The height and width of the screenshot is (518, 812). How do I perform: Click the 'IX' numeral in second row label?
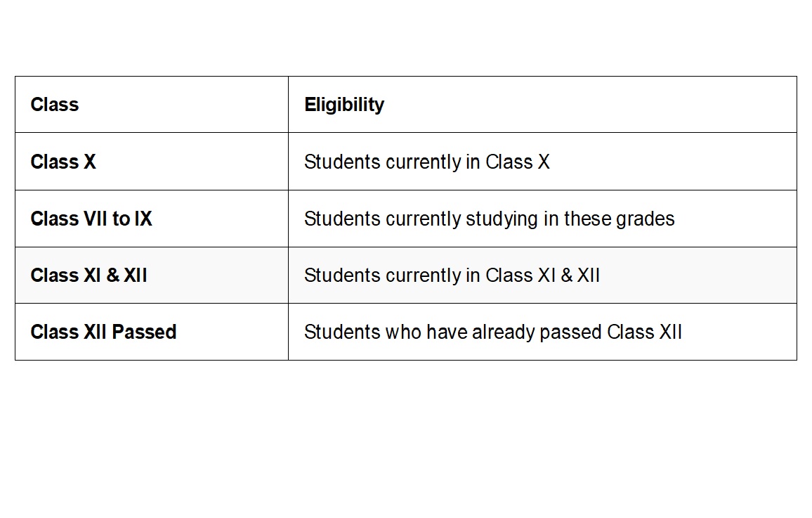point(143,219)
